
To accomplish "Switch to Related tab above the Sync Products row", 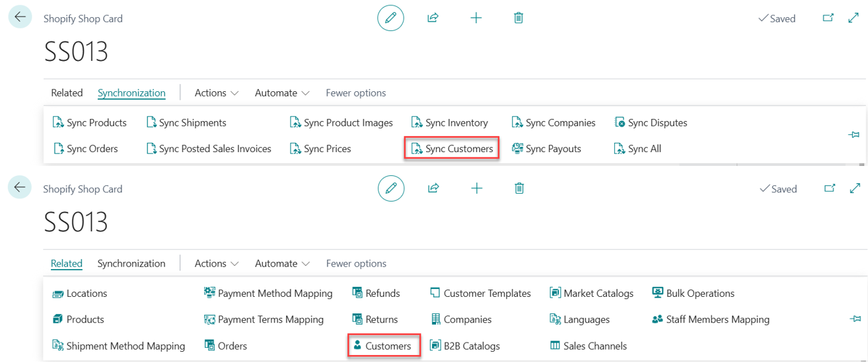I will coord(67,93).
